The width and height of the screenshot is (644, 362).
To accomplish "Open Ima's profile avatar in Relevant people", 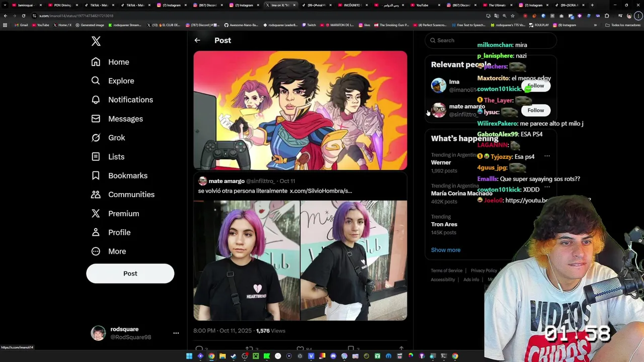I will [439, 85].
